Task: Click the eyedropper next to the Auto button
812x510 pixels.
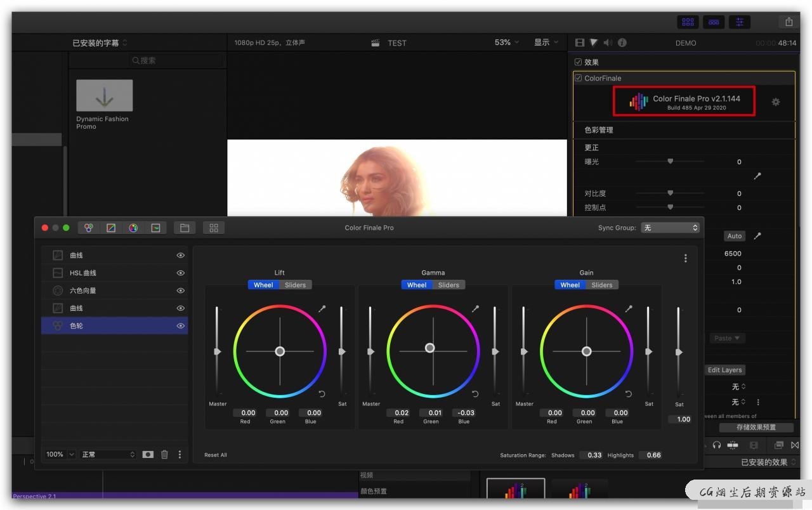Action: coord(757,236)
